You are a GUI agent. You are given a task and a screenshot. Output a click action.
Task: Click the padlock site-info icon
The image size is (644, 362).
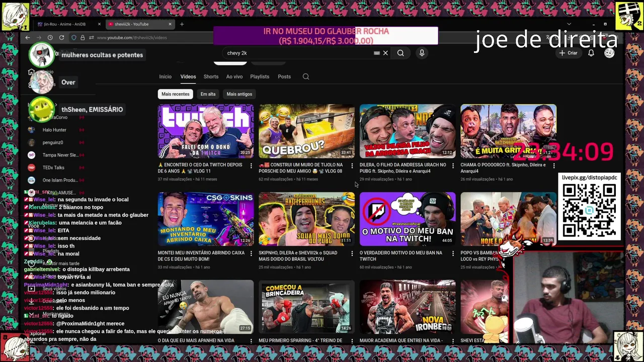pyautogui.click(x=83, y=38)
